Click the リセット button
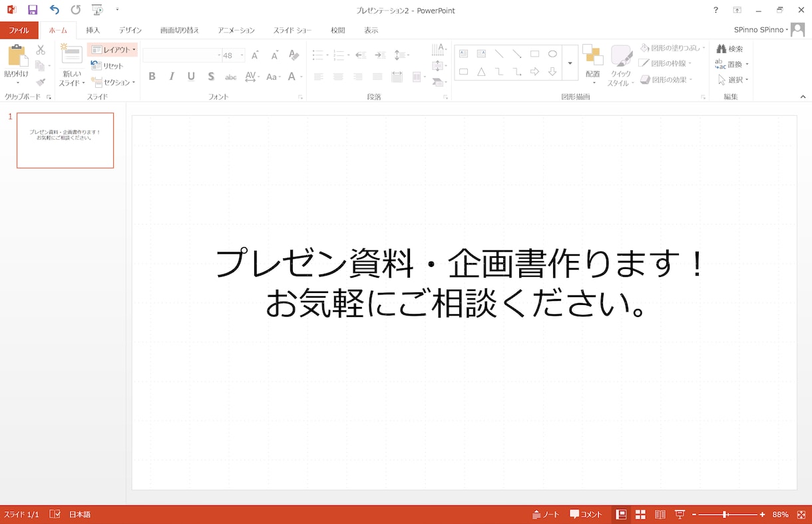 [107, 66]
